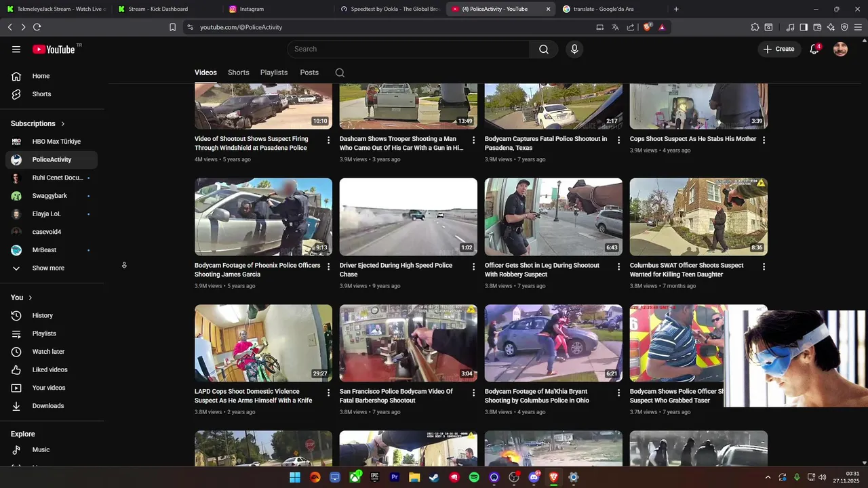Open MrBeast subscription channel
The image size is (868, 488).
(52, 250)
